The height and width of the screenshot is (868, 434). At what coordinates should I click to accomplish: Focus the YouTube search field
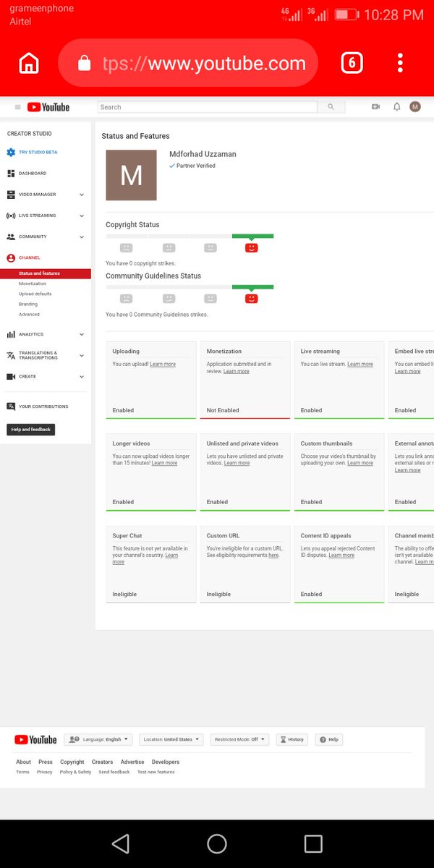[x=208, y=107]
